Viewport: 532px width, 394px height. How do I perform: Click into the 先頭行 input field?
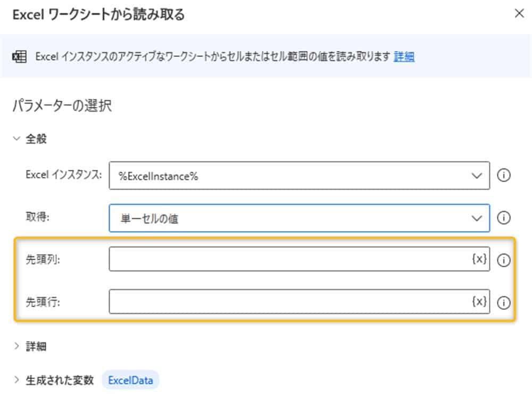tap(287, 302)
